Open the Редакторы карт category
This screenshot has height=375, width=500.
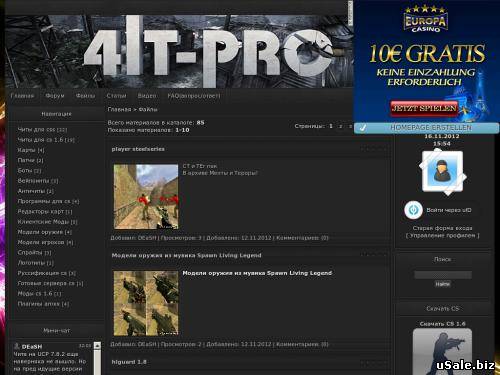pos(45,211)
